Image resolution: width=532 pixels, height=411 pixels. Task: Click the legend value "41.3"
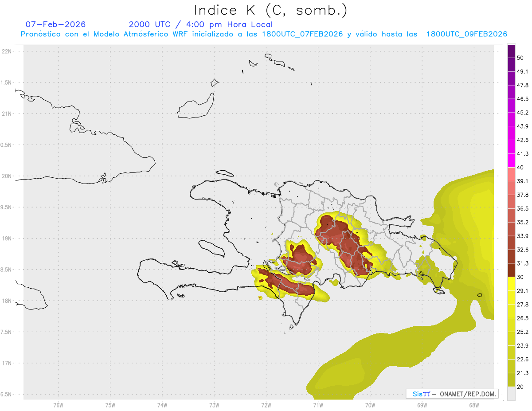(x=523, y=154)
